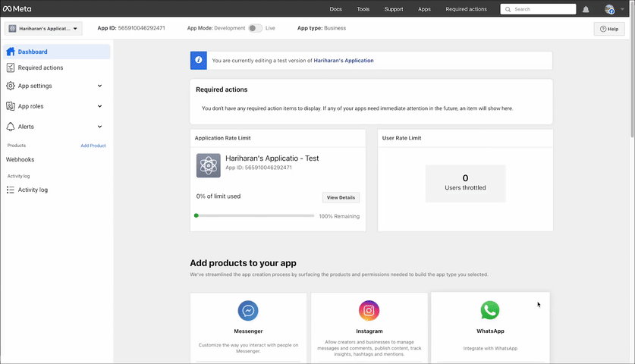Click the App settings gear icon
This screenshot has width=635, height=364.
(11, 86)
